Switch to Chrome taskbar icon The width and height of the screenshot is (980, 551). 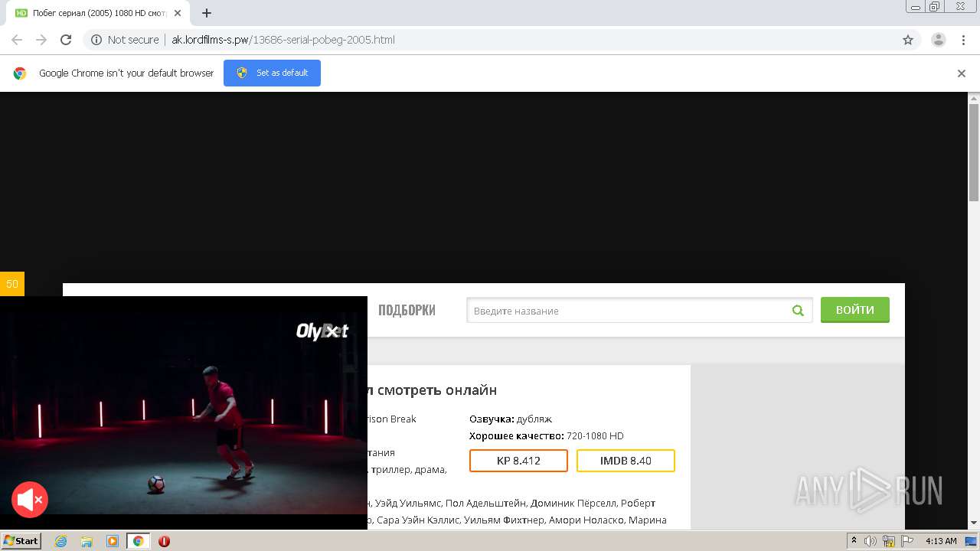click(139, 541)
